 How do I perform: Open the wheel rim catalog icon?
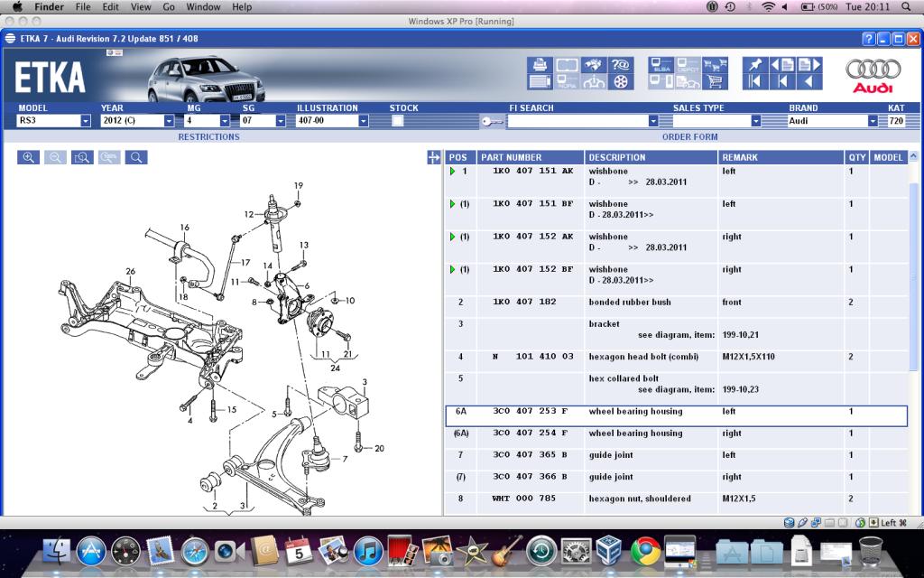pyautogui.click(x=620, y=82)
